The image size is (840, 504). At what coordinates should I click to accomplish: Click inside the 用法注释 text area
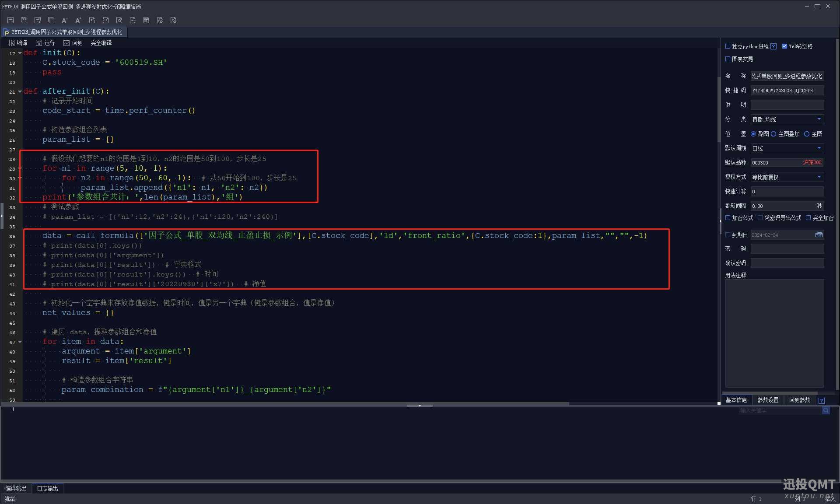tap(774, 333)
